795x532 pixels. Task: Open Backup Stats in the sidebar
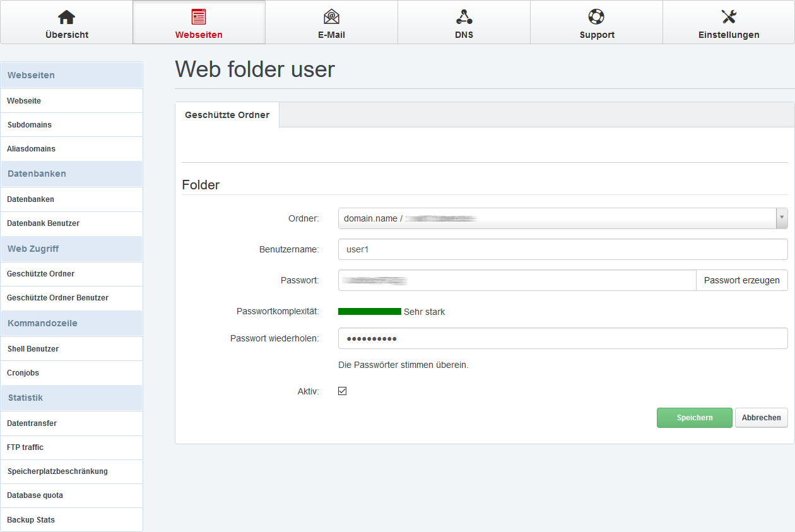coord(31,520)
